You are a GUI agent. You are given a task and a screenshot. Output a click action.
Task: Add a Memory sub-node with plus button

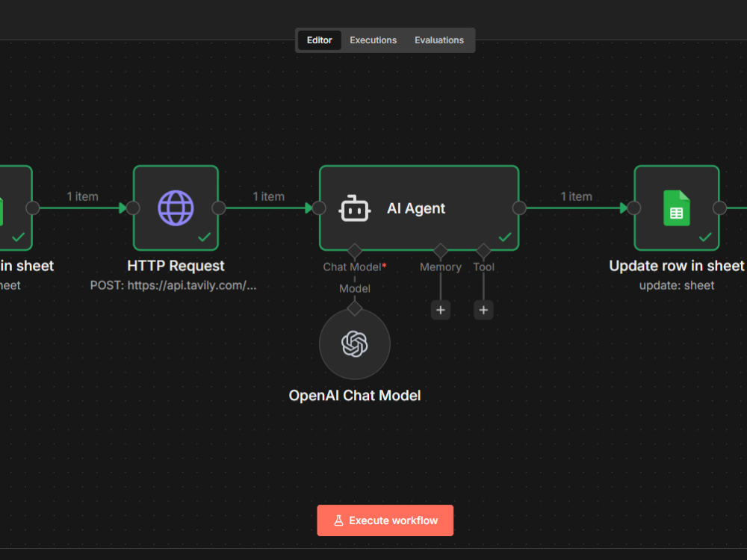coord(440,310)
